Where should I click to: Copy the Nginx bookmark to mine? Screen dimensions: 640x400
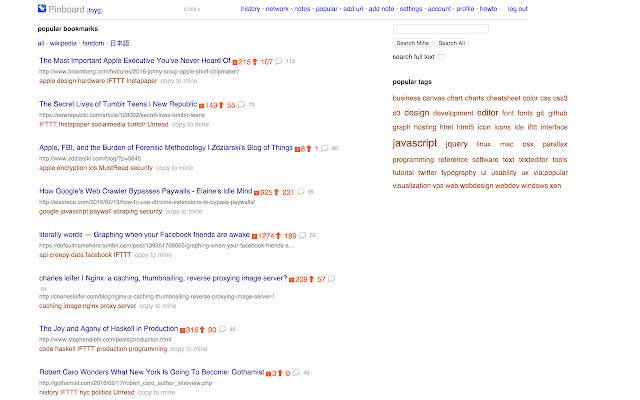[158, 306]
